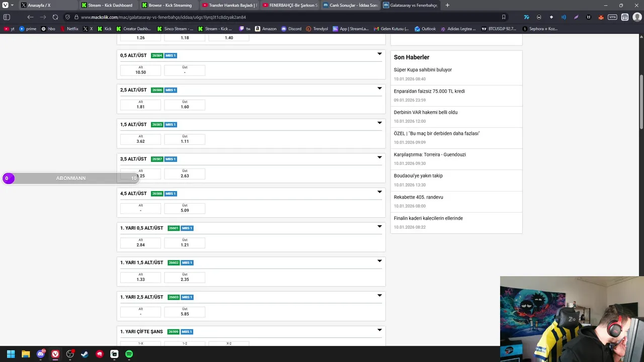Open OBS Studio from the taskbar
This screenshot has height=362, width=644.
[x=70, y=354]
